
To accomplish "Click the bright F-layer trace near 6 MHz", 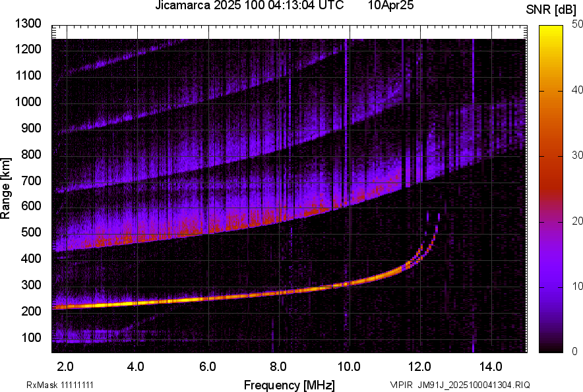I will [208, 298].
